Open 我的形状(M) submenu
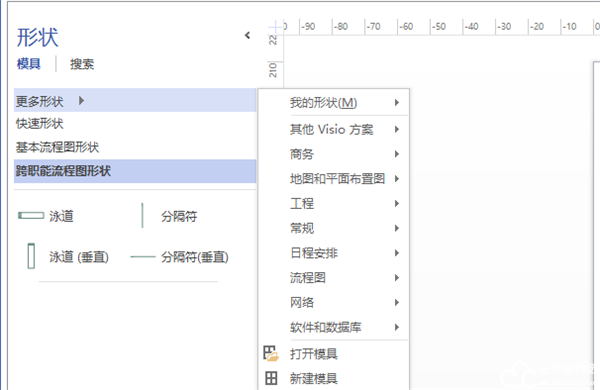 pyautogui.click(x=334, y=103)
